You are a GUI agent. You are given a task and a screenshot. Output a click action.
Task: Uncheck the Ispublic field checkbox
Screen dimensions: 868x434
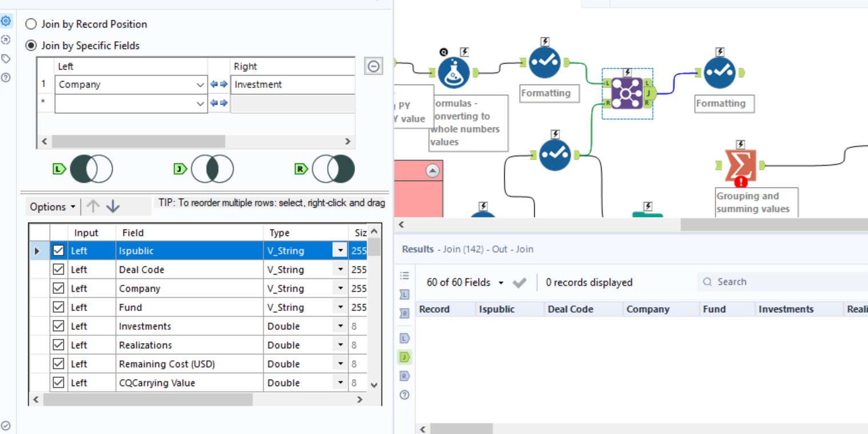[x=59, y=250]
